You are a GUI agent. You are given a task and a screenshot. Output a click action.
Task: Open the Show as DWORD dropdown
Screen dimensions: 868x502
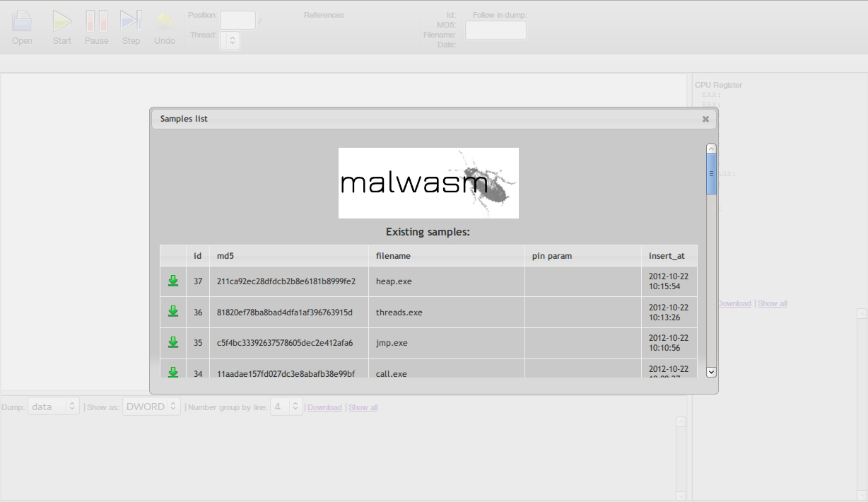(x=152, y=407)
